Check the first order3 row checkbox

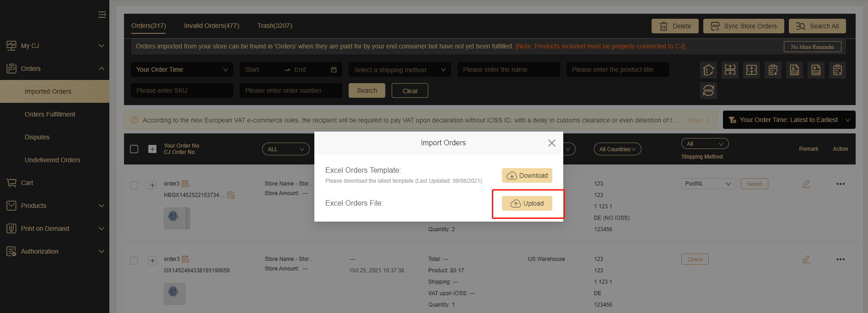pos(134,185)
